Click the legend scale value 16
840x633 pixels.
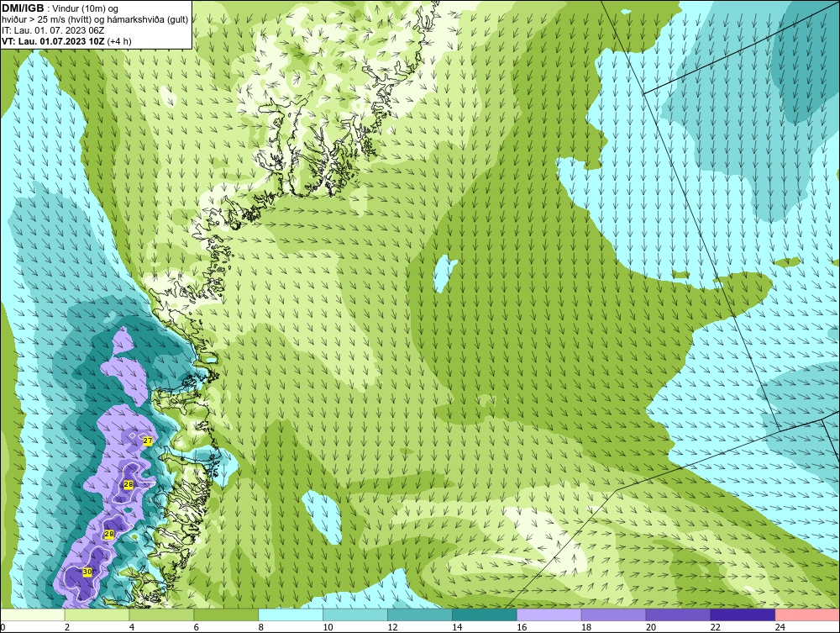click(522, 627)
